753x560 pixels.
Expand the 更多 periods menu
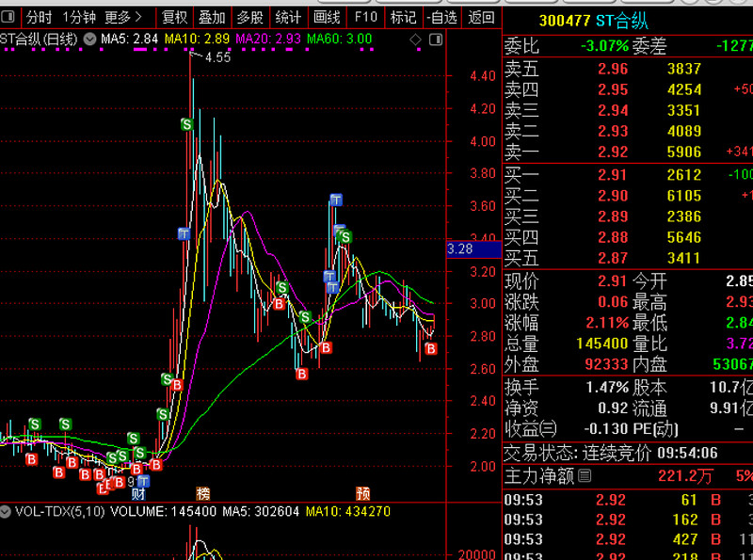[123, 18]
